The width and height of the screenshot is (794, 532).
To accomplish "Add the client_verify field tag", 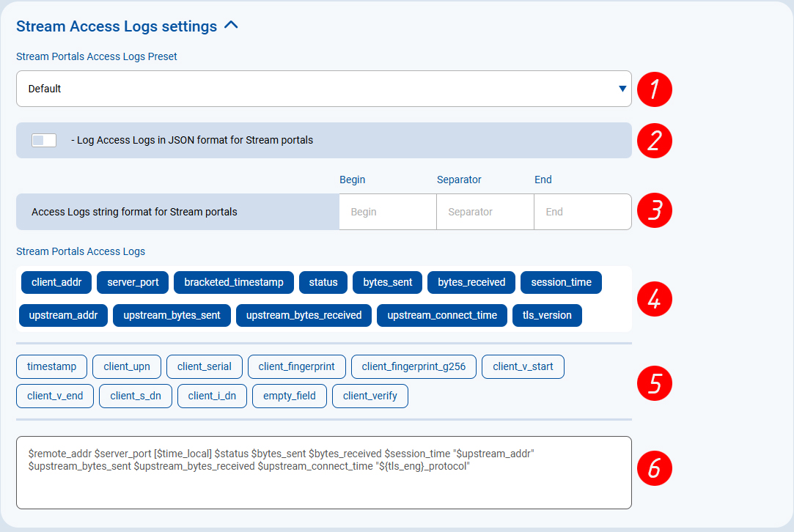I will [x=370, y=396].
